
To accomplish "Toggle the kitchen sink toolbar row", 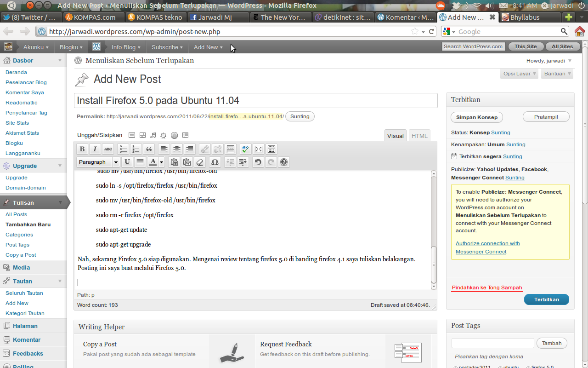I will coord(271,149).
